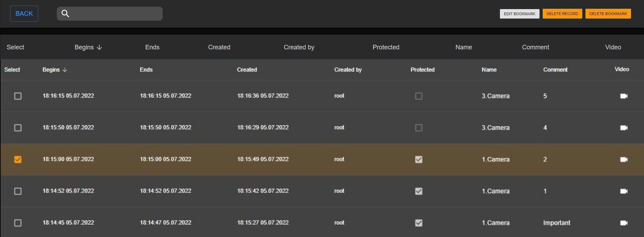Toggle Protected checkbox for 18:15:50 bookmark

coord(419,128)
